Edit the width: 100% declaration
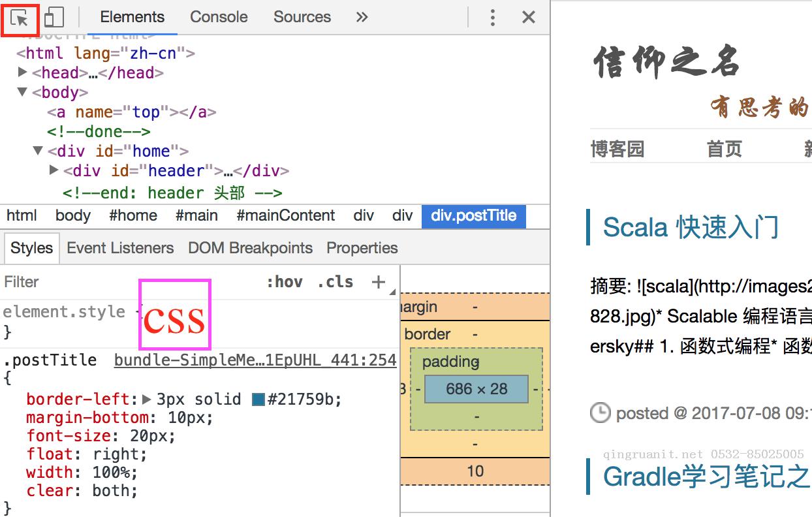The width and height of the screenshot is (812, 517). point(82,473)
